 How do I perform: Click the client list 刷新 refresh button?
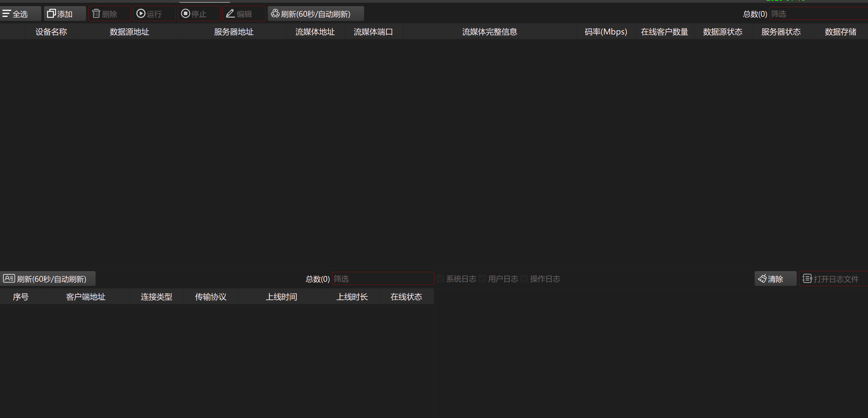tap(48, 279)
